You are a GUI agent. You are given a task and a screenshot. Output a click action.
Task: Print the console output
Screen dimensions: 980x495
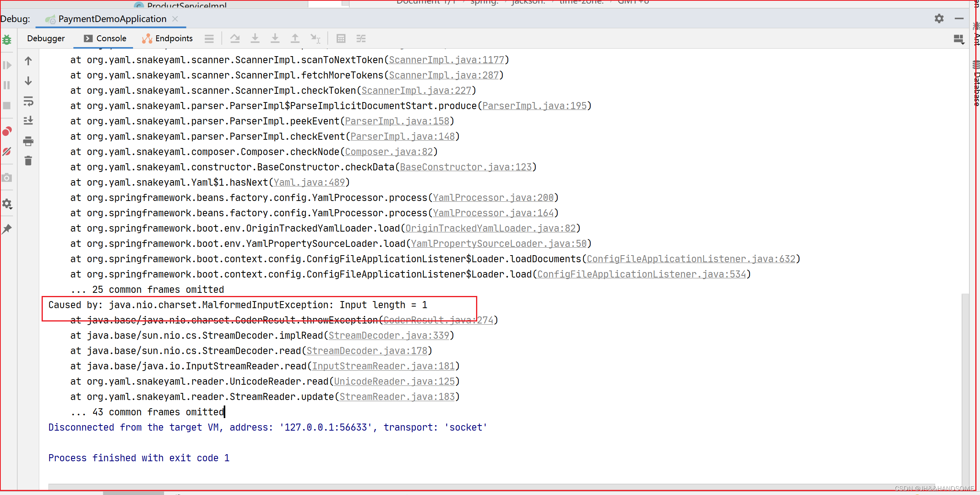28,141
